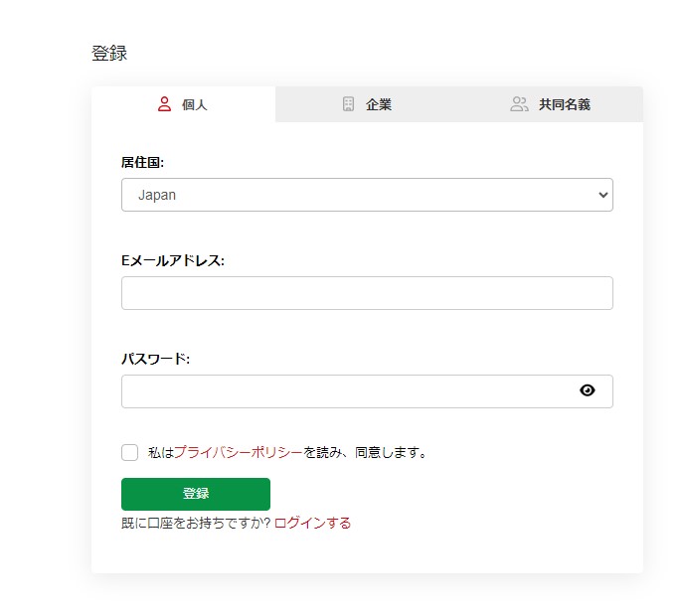Click the chevron arrow of country select

coord(601,195)
